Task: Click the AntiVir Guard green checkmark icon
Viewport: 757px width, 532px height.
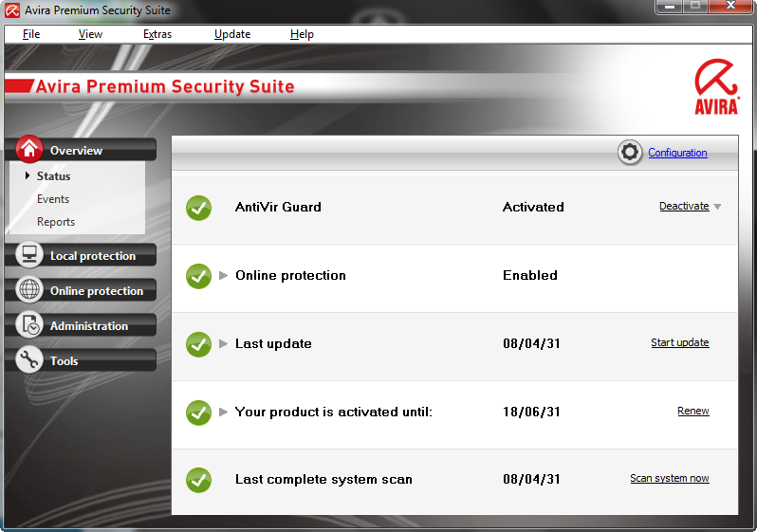Action: [198, 208]
